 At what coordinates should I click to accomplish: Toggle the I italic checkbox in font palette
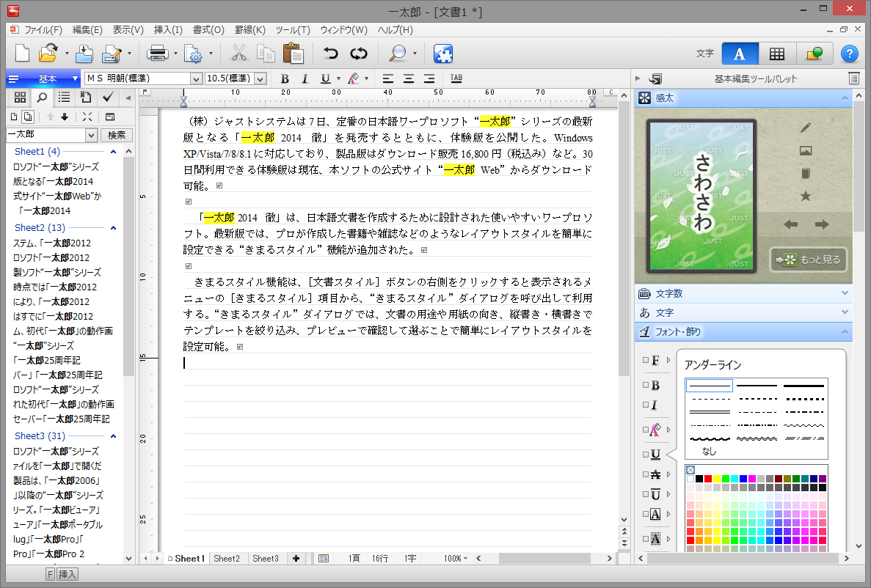pyautogui.click(x=645, y=404)
